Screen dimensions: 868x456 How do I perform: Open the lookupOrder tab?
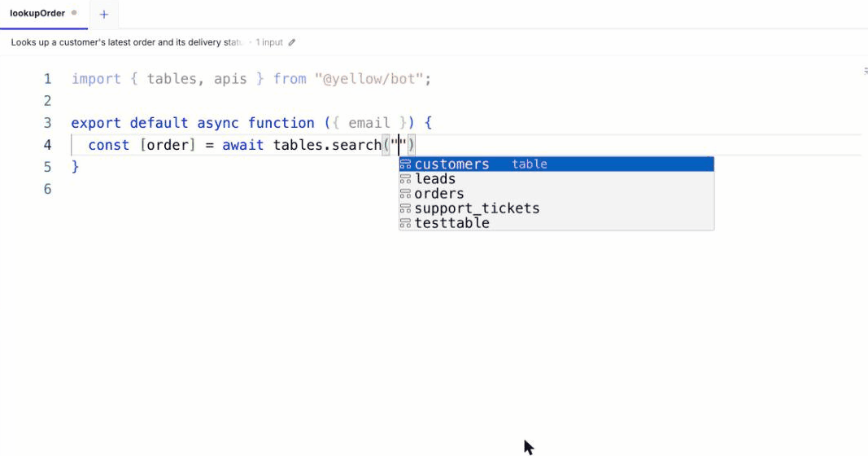43,13
